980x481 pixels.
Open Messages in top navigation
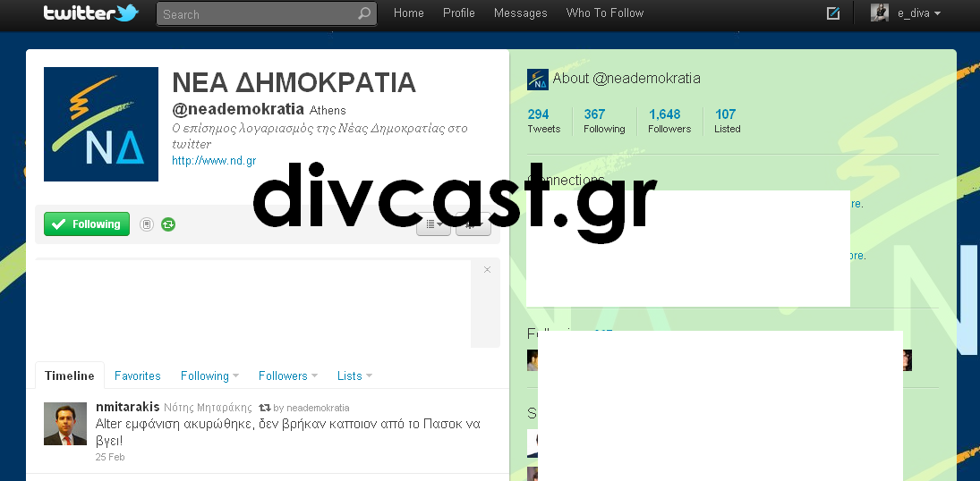click(x=520, y=13)
